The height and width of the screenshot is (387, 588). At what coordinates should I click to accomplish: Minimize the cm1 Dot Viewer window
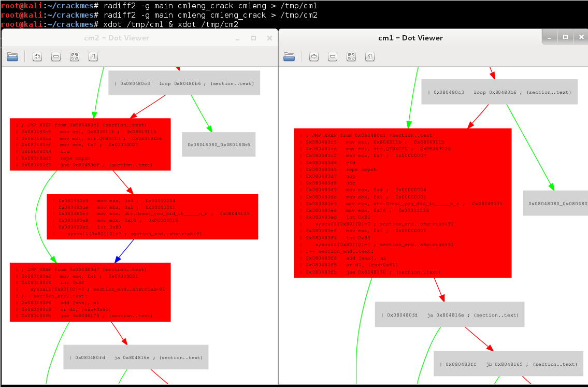549,37
